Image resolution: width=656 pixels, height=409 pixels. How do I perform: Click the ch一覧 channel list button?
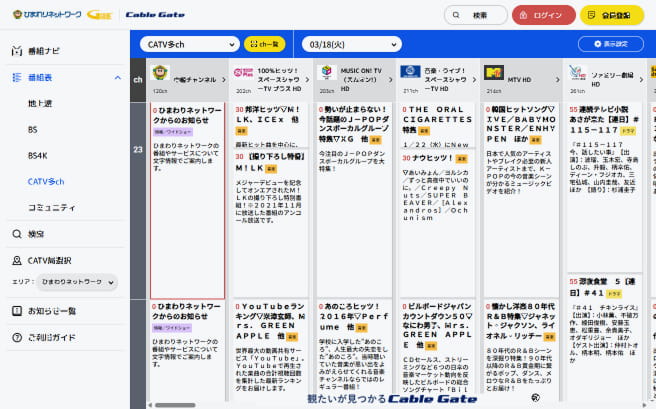click(x=266, y=44)
